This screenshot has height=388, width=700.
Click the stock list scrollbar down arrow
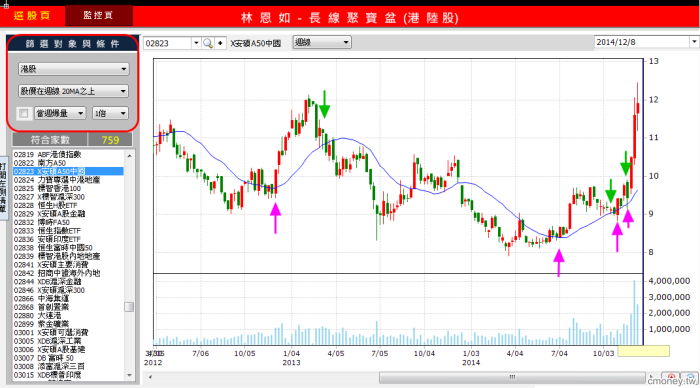(x=129, y=375)
